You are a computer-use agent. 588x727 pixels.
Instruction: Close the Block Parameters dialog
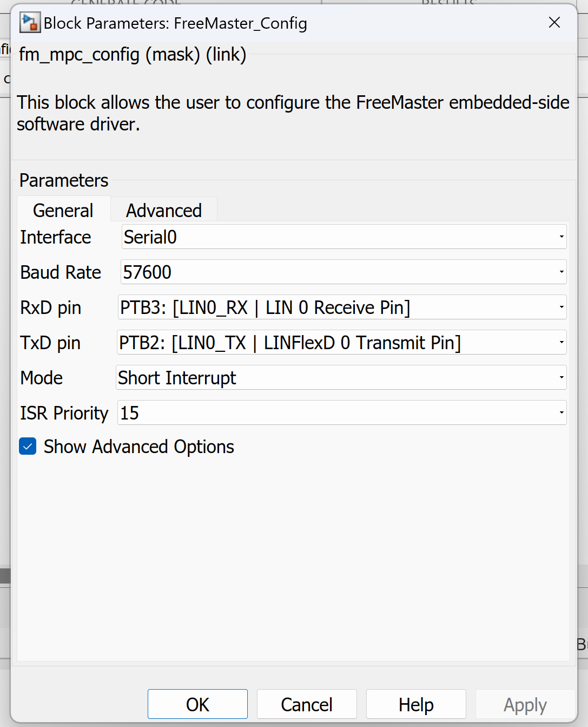pos(554,23)
